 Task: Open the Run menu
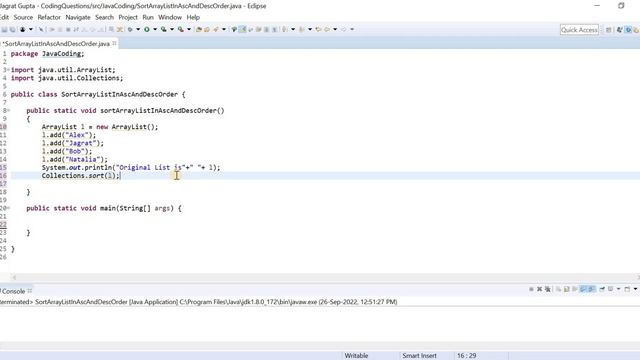[148, 17]
